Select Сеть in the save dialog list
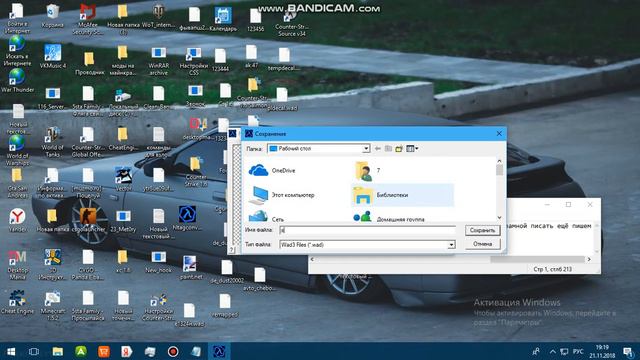 coord(266,217)
